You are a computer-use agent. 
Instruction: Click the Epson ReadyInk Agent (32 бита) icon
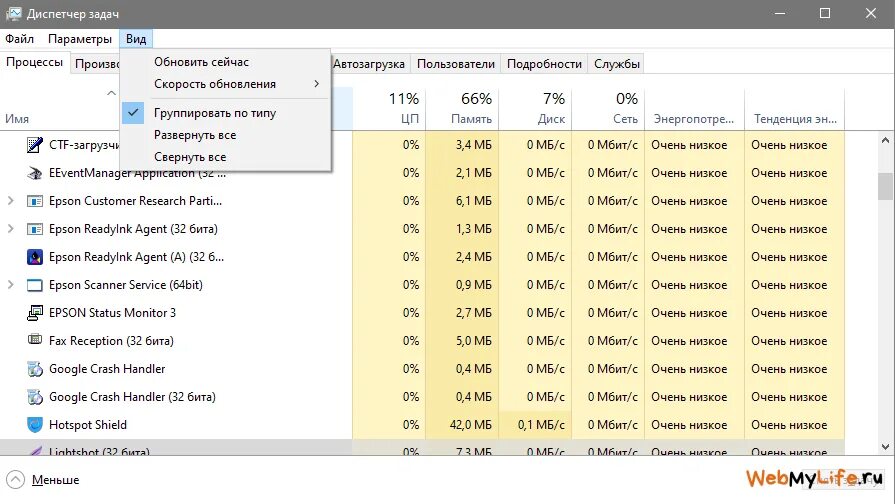coord(35,229)
